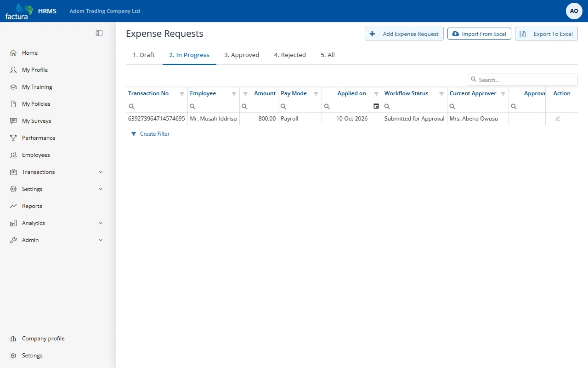The width and height of the screenshot is (588, 368).
Task: Click the Company profile building icon
Action: (x=13, y=339)
